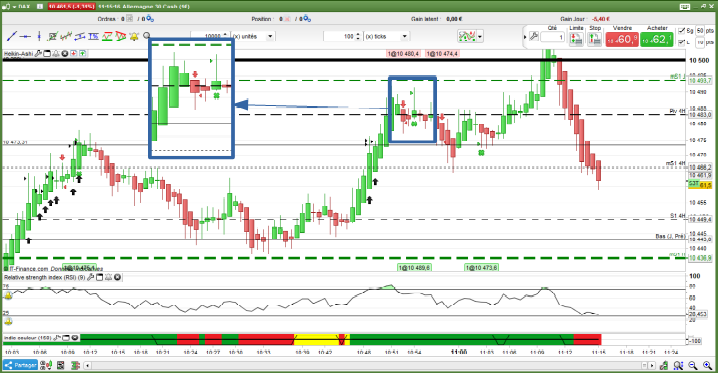The height and width of the screenshot is (373, 718).
Task: Click the green list icon in bottom bar
Action: point(75,365)
